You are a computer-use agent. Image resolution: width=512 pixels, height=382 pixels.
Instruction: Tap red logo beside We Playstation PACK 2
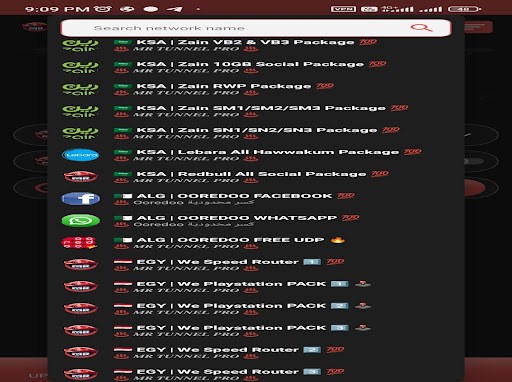[80, 309]
